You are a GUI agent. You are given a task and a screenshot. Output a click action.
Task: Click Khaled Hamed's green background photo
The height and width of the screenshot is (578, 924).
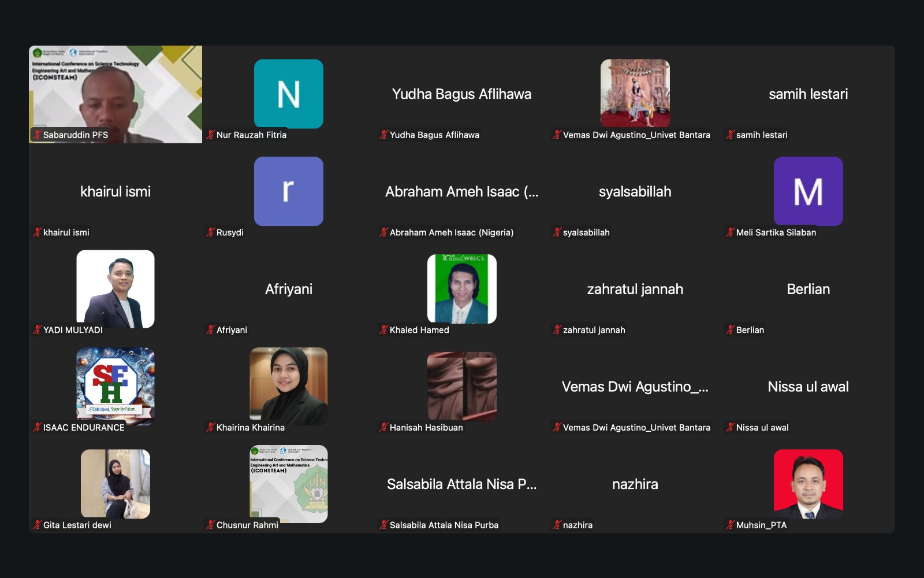[x=462, y=288]
